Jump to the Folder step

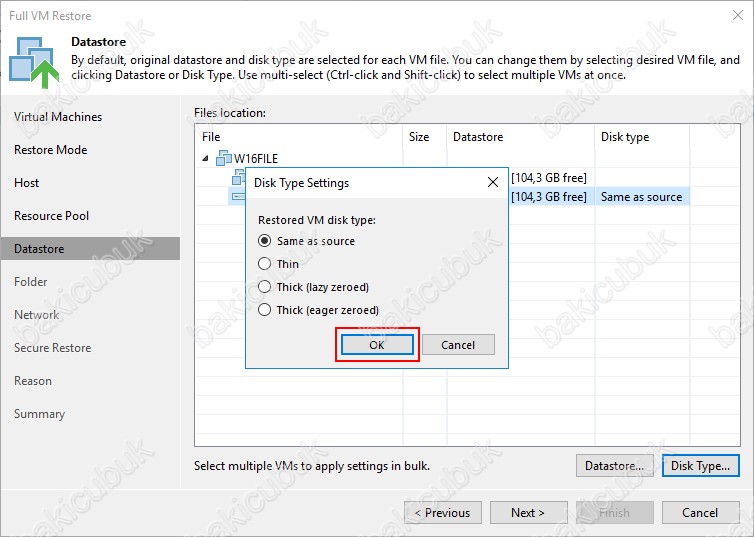click(x=31, y=282)
